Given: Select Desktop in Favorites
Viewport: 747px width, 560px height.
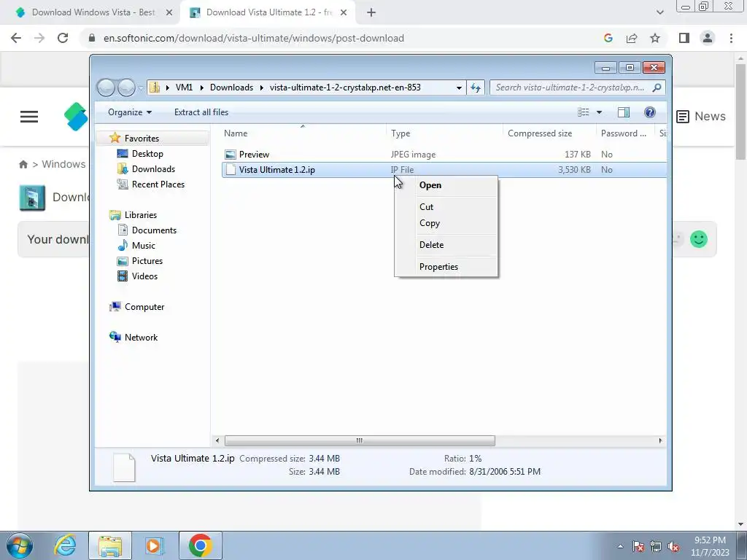Looking at the screenshot, I should [x=147, y=154].
